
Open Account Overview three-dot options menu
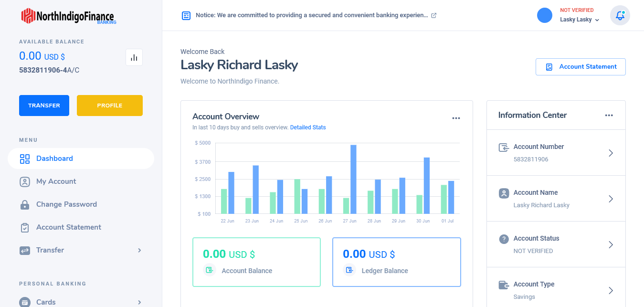[x=456, y=118]
